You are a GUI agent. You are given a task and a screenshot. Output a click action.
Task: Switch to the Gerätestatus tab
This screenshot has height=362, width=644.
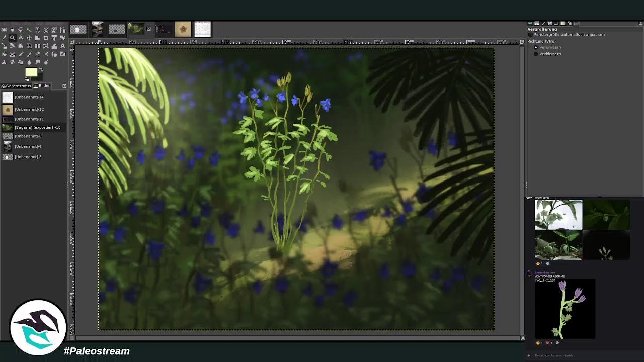(16, 86)
